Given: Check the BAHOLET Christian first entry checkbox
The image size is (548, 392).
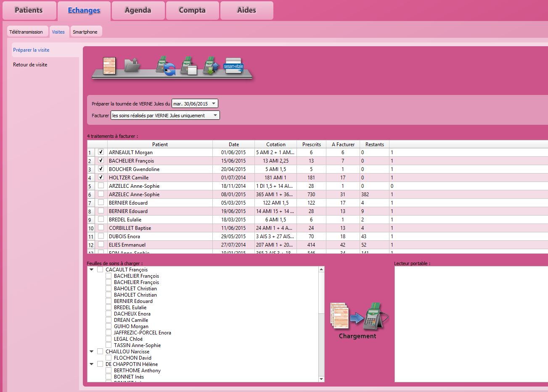Looking at the screenshot, I should tap(109, 289).
